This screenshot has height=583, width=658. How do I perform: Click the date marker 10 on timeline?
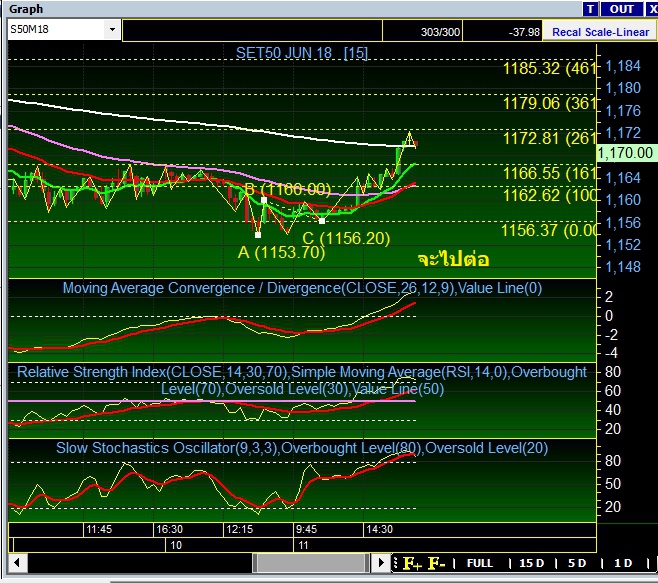point(176,545)
